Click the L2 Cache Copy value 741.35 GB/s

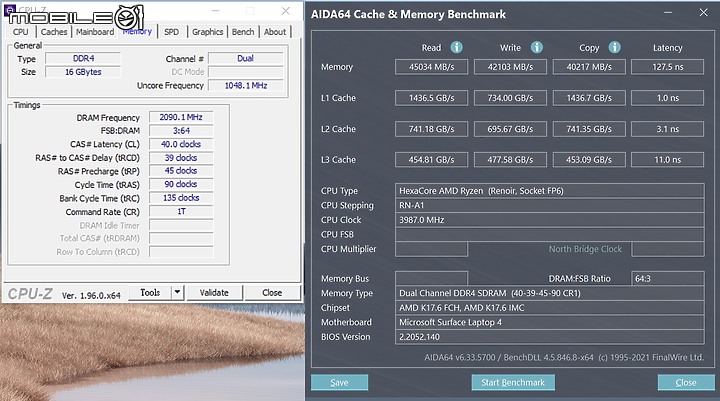(x=589, y=129)
